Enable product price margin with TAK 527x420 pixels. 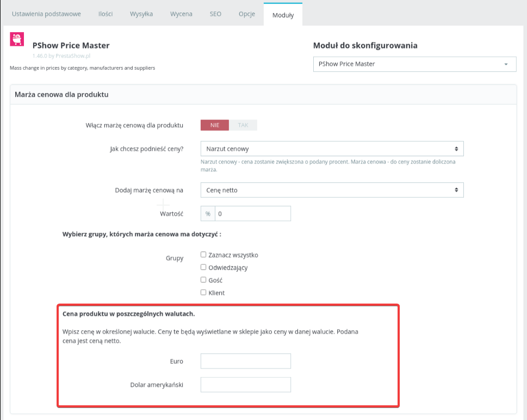tap(243, 125)
